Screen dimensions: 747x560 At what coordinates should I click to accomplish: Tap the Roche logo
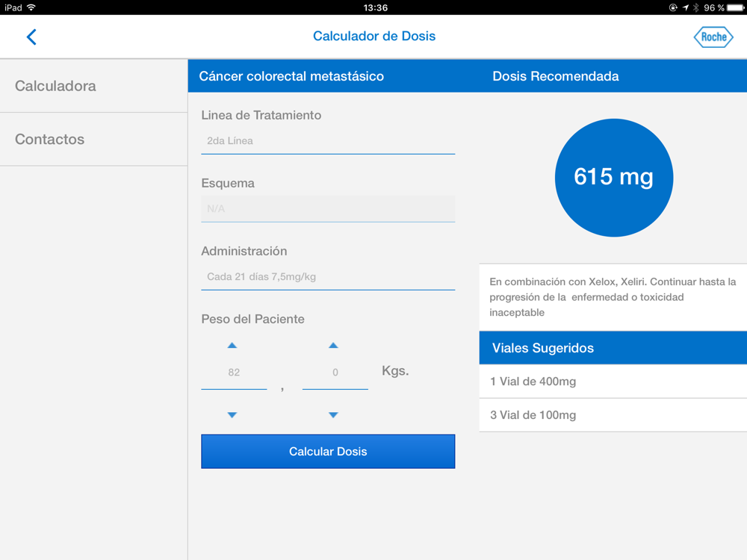tap(713, 37)
